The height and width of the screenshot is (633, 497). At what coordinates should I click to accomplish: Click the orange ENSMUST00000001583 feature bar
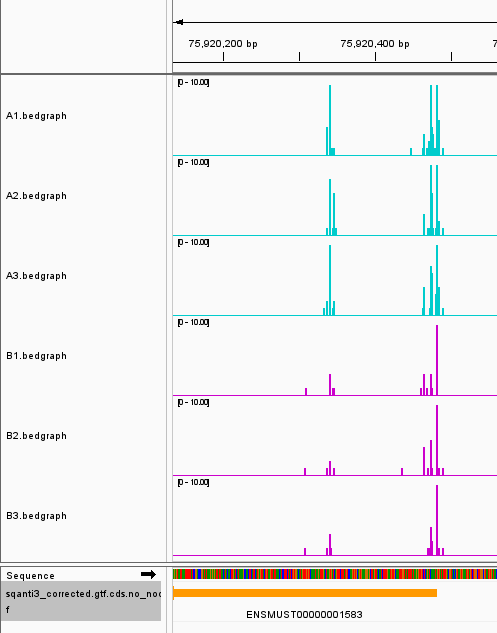tap(305, 593)
